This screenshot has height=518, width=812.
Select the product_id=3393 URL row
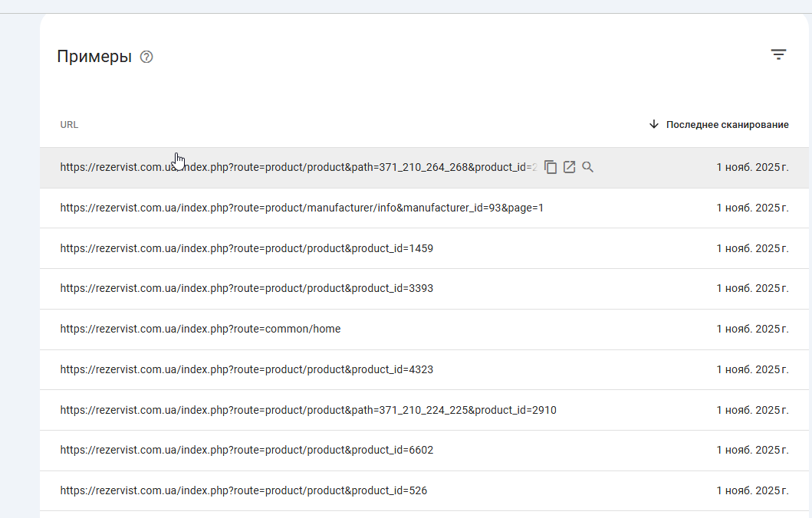246,288
